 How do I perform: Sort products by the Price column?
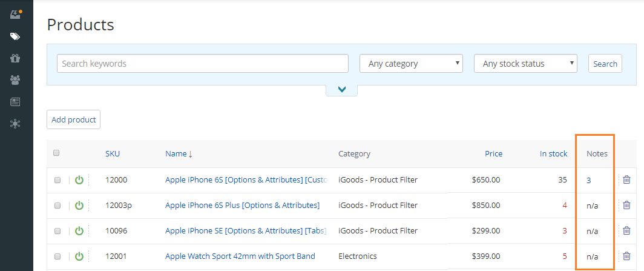pos(494,154)
